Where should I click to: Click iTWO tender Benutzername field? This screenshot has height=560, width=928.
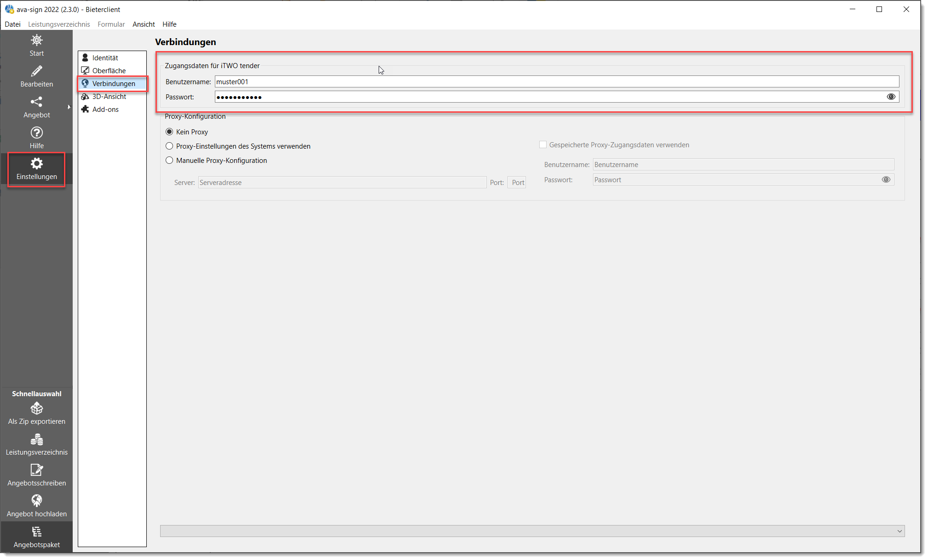[557, 81]
